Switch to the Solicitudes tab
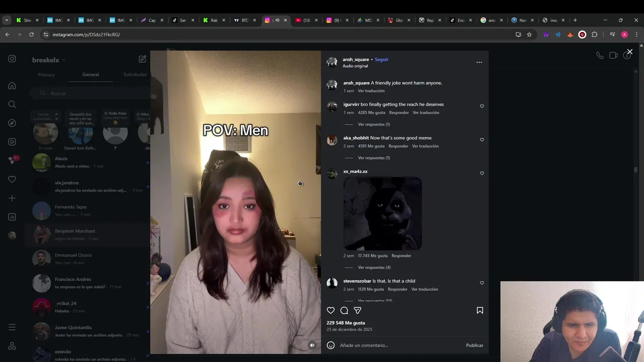The width and height of the screenshot is (644, 362). [135, 75]
